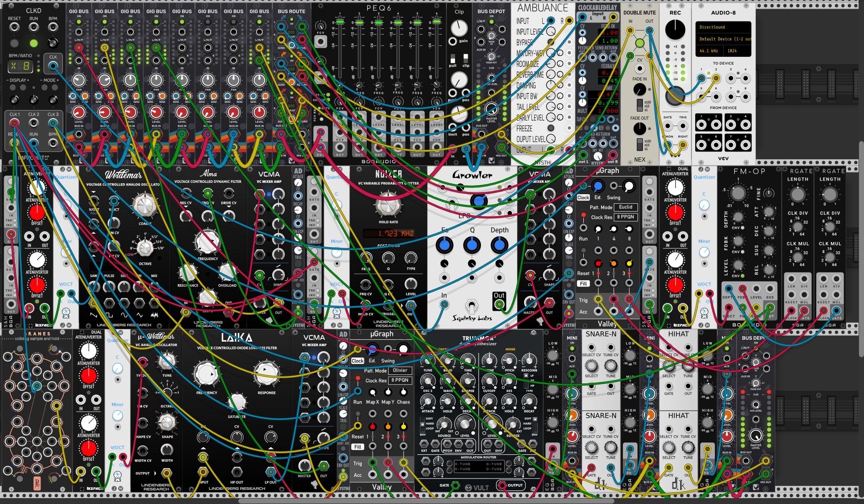Click the CLKD RESET button under its jack
The width and height of the screenshot is (864, 504).
(x=15, y=43)
